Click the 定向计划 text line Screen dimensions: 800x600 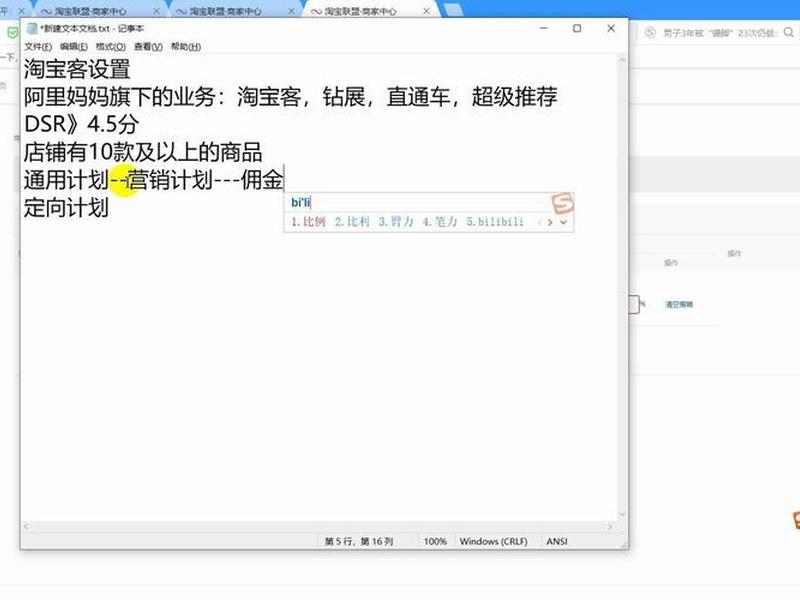coord(66,207)
